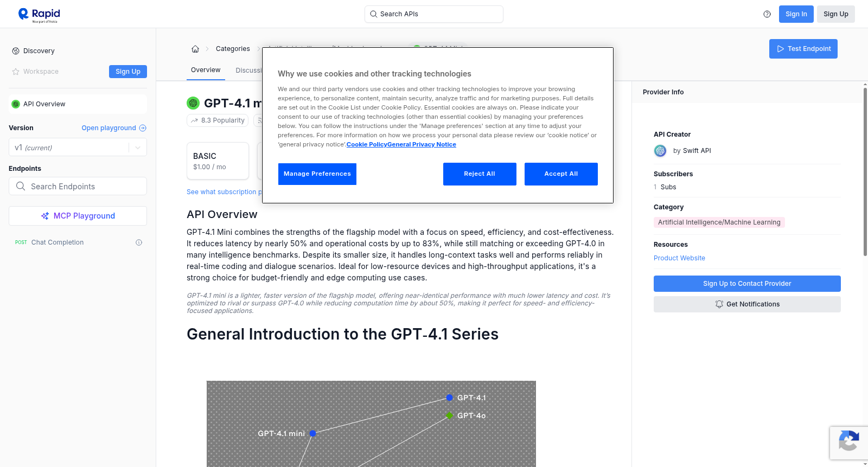Viewport: 868px width, 467px height.
Task: Click the 'by Swift API' creator name
Action: click(692, 151)
